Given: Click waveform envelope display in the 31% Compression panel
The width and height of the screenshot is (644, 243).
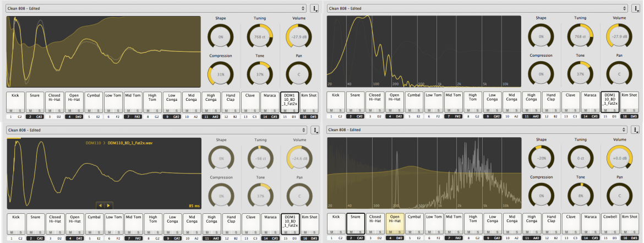Looking at the screenshot, I should (103, 51).
